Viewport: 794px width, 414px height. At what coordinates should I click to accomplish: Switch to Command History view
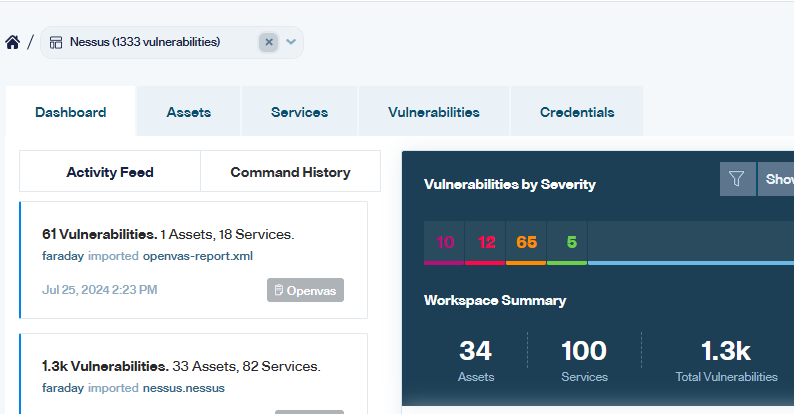tap(290, 172)
